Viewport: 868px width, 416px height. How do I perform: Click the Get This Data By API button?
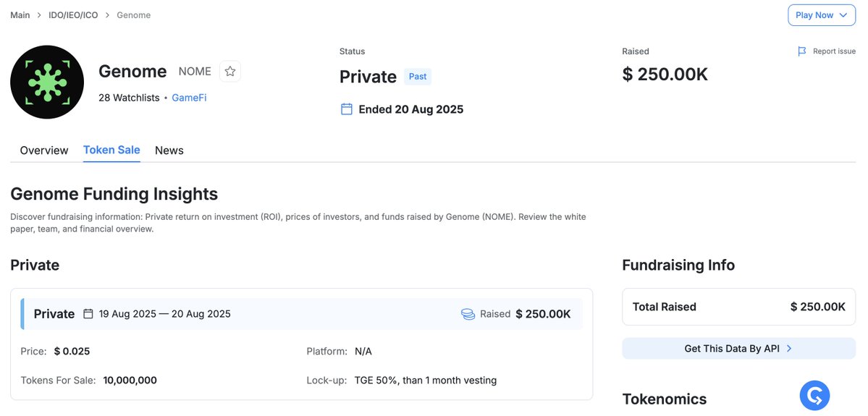732,349
